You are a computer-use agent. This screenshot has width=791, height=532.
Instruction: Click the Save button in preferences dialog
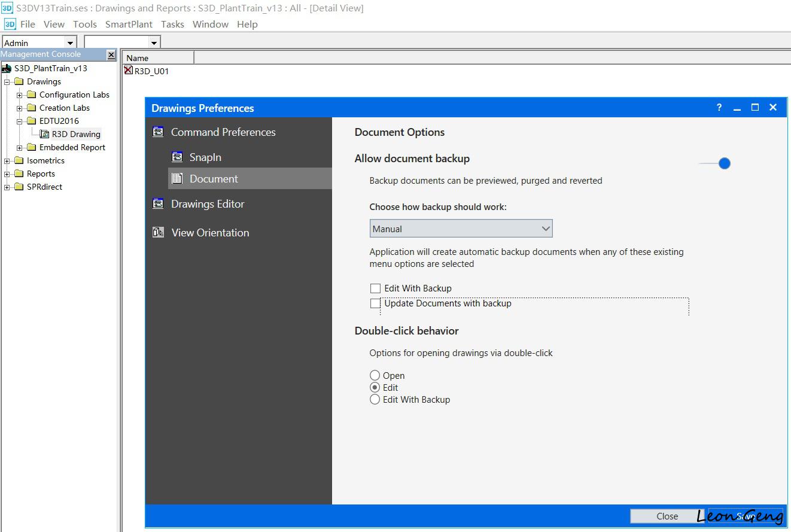point(746,516)
